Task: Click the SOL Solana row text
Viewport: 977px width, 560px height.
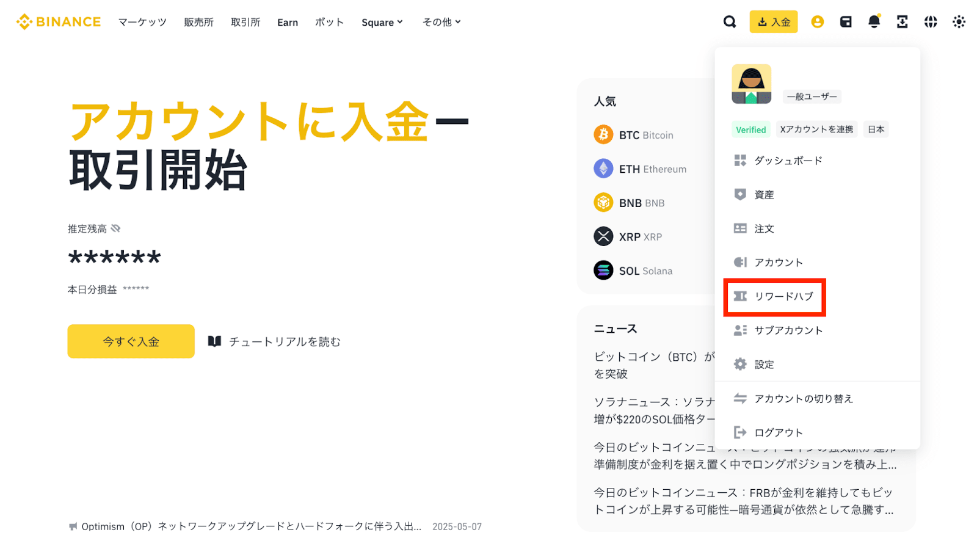Action: click(645, 271)
